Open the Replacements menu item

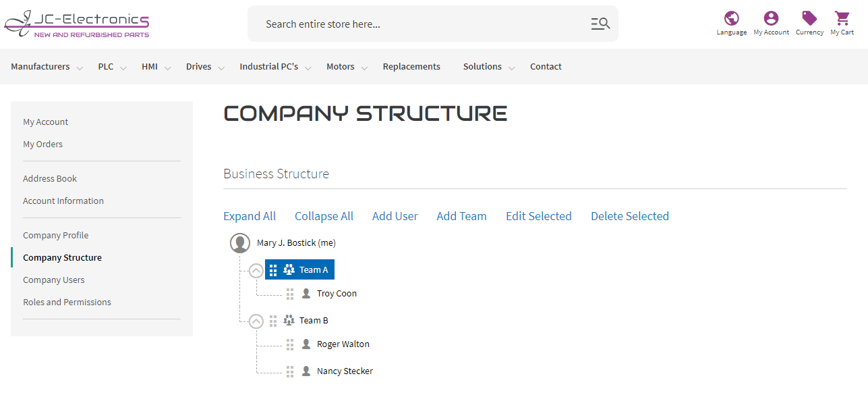click(411, 67)
